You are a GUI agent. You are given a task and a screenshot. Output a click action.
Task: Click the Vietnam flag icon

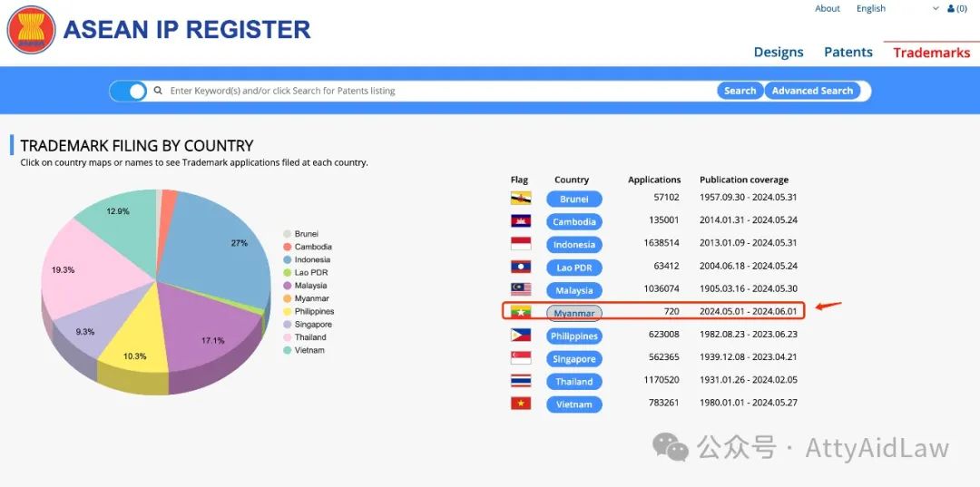[x=521, y=404]
